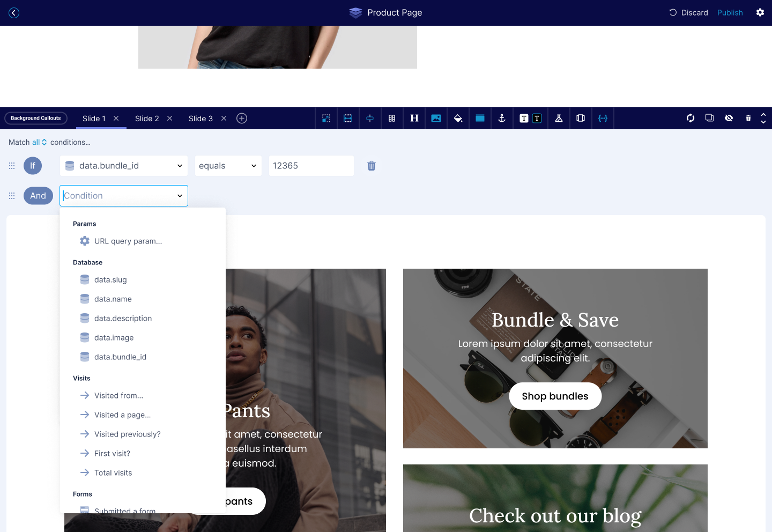Switch to the Slide 2 tab
This screenshot has height=532, width=772.
(147, 119)
